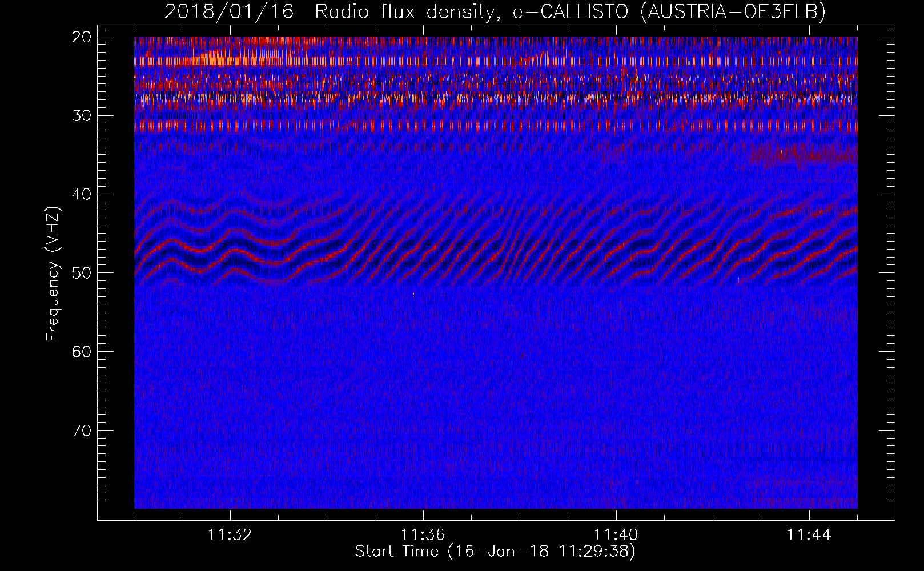Image resolution: width=924 pixels, height=571 pixels.
Task: Click the 'Start Time (16-Jan-18 11:29:38)' axis label
Action: [x=495, y=552]
